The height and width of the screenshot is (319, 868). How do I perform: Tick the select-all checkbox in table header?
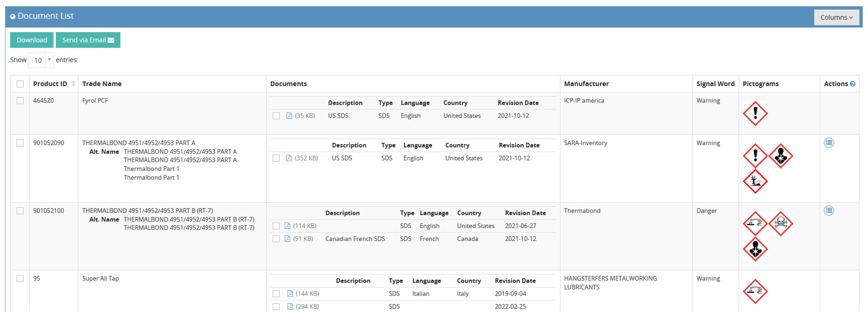click(20, 84)
